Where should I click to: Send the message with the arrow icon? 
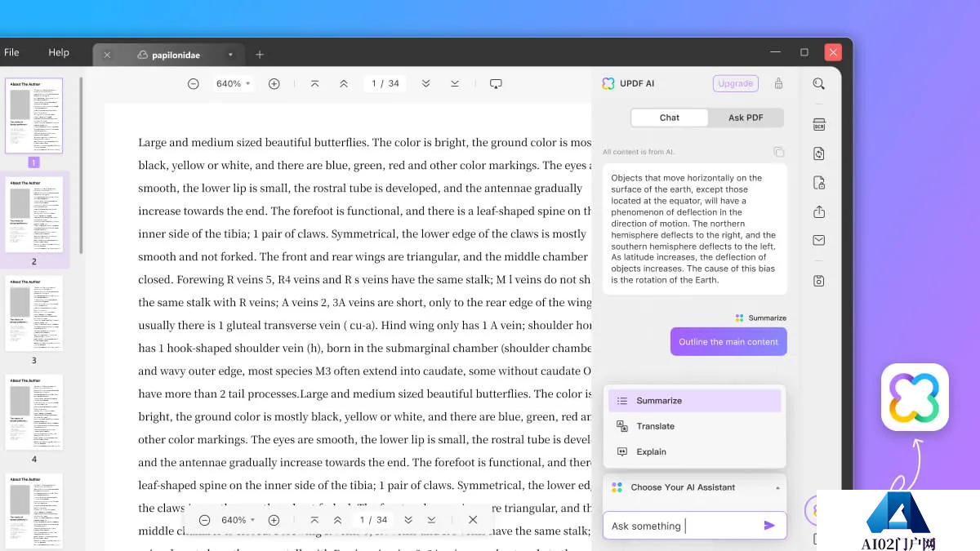tap(769, 525)
